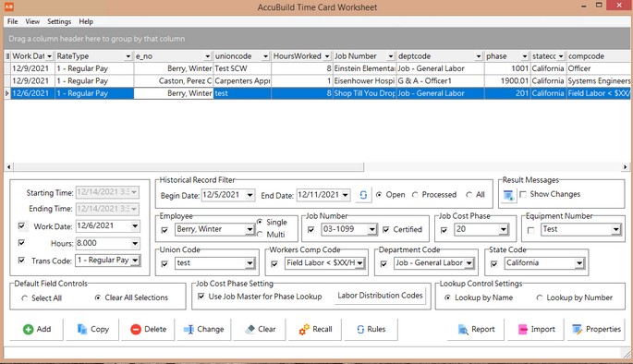Select the Multi employee radio option

pyautogui.click(x=260, y=235)
